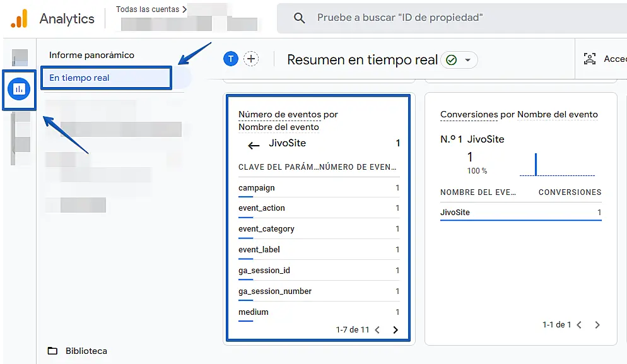Select En tiempo real menu item
The height and width of the screenshot is (364, 627).
[105, 78]
